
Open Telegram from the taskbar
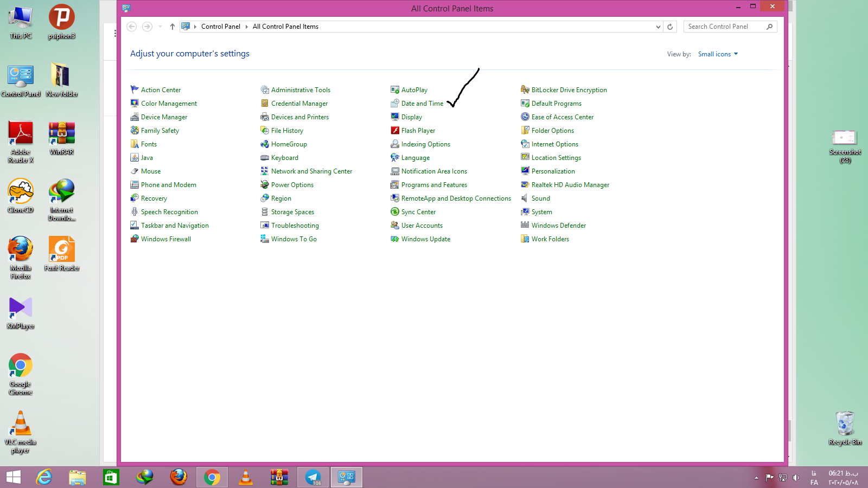(x=313, y=477)
